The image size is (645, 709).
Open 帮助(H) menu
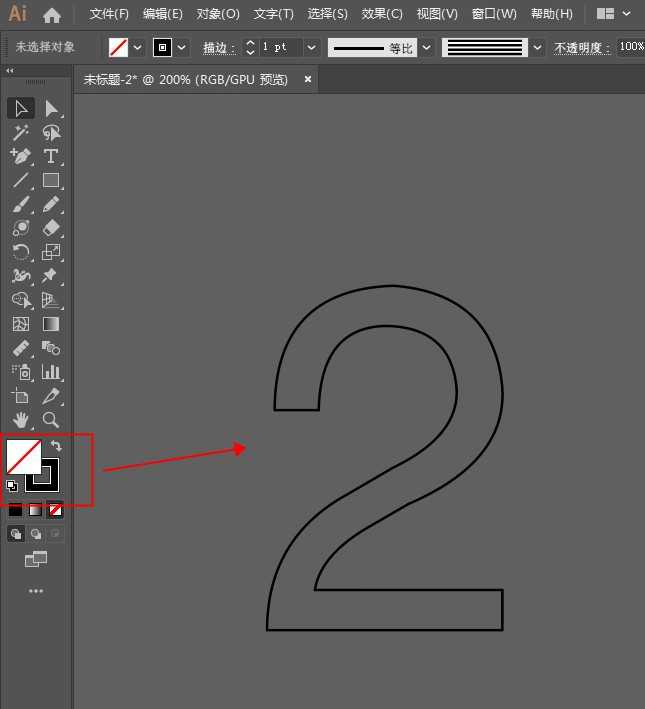(552, 14)
